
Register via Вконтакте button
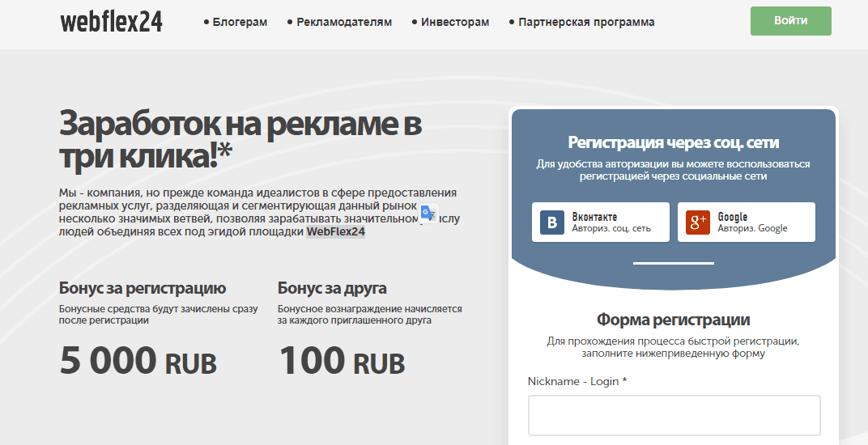(601, 222)
